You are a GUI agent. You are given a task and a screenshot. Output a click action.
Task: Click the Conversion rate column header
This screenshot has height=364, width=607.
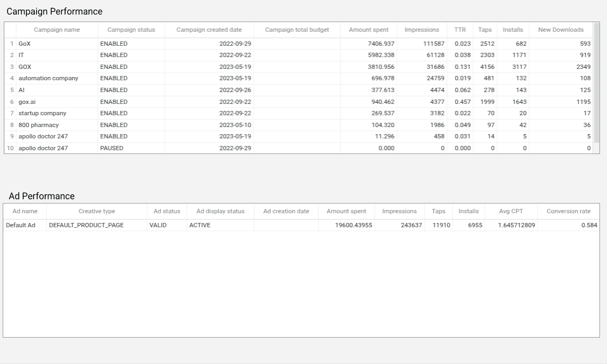pyautogui.click(x=568, y=211)
